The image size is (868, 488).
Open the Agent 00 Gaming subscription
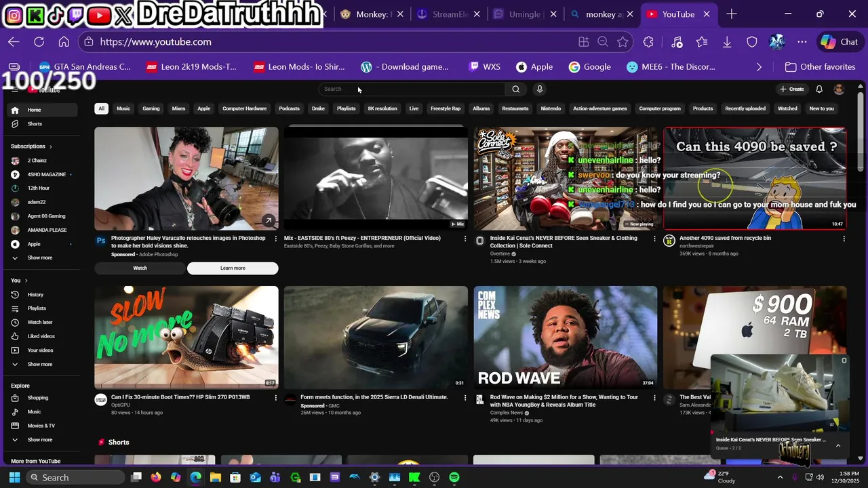[42, 216]
